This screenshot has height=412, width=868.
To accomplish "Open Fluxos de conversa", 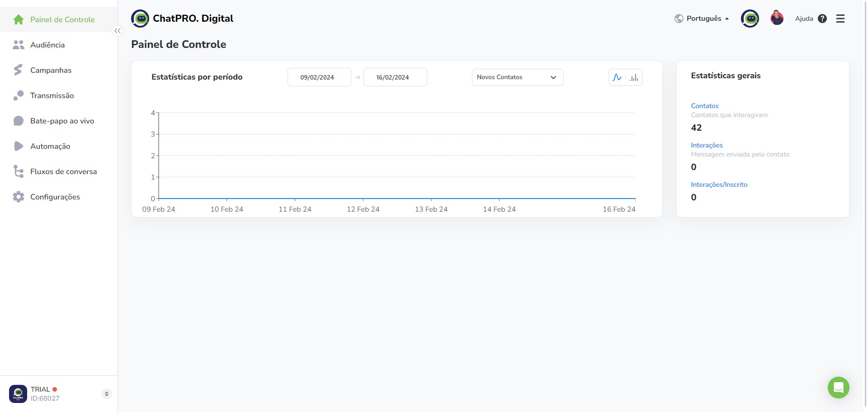I will [x=59, y=171].
